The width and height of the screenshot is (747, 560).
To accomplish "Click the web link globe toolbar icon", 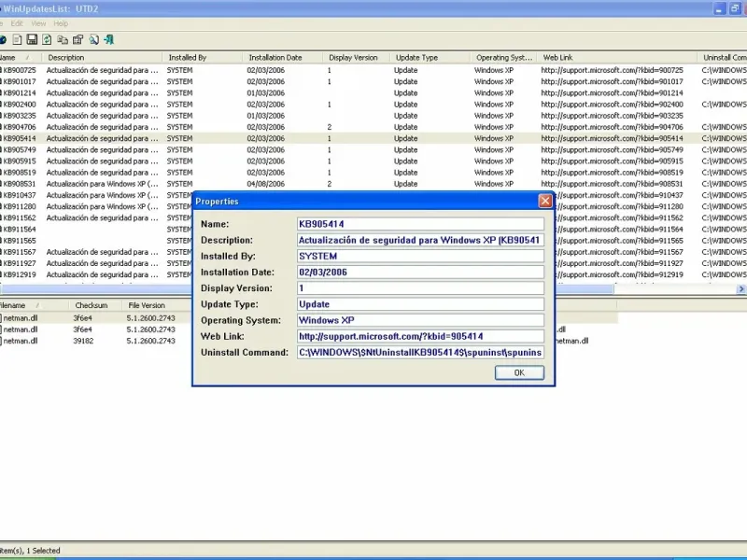I will 3,40.
